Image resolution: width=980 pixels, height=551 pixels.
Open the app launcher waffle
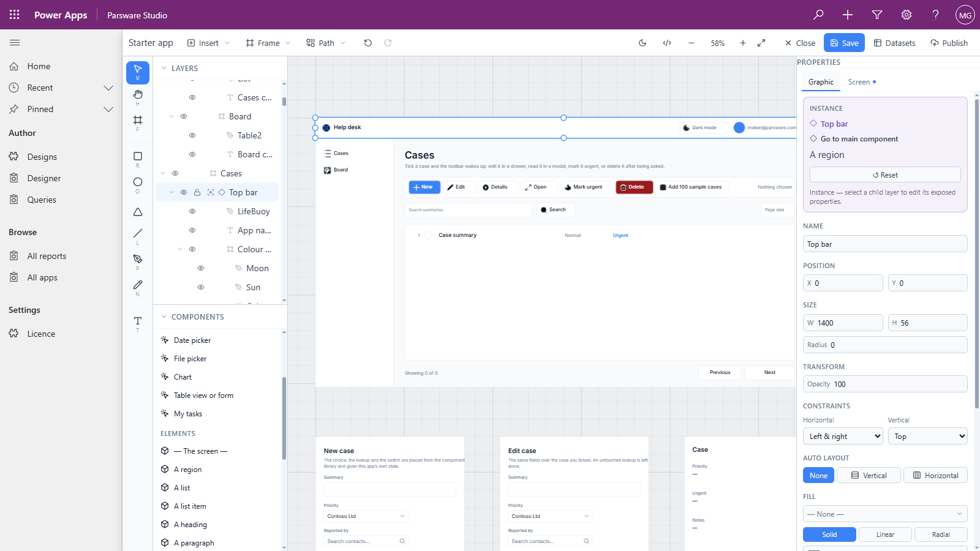[x=15, y=15]
